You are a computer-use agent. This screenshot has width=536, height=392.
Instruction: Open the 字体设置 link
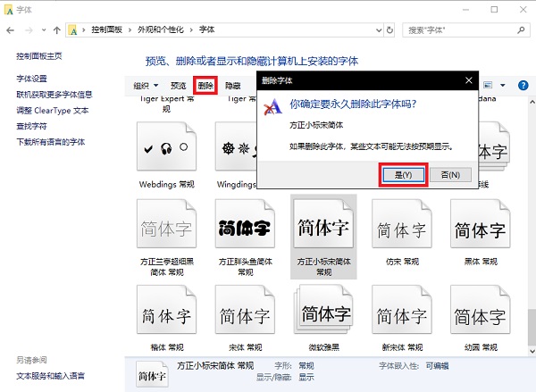[31, 79]
